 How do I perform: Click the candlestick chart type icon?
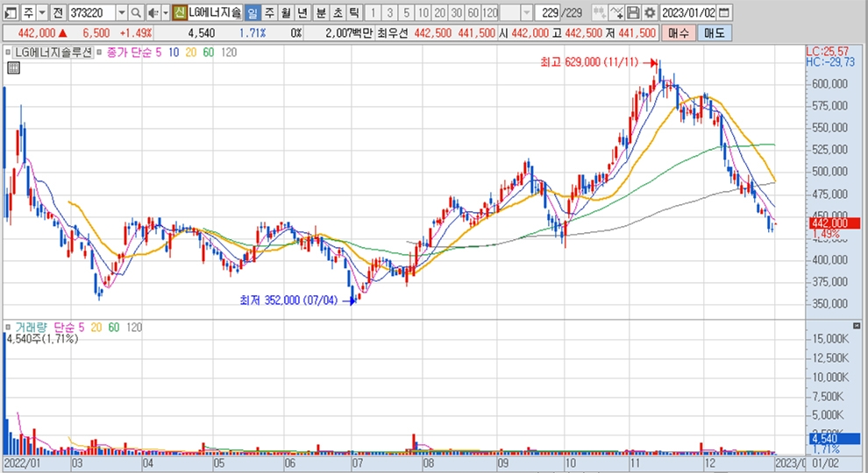[x=599, y=12]
